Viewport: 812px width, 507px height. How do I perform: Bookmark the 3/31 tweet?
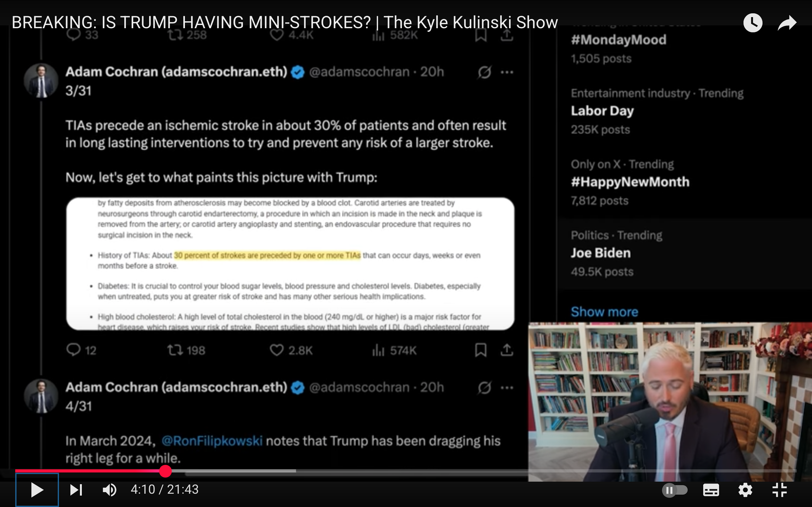tap(481, 350)
